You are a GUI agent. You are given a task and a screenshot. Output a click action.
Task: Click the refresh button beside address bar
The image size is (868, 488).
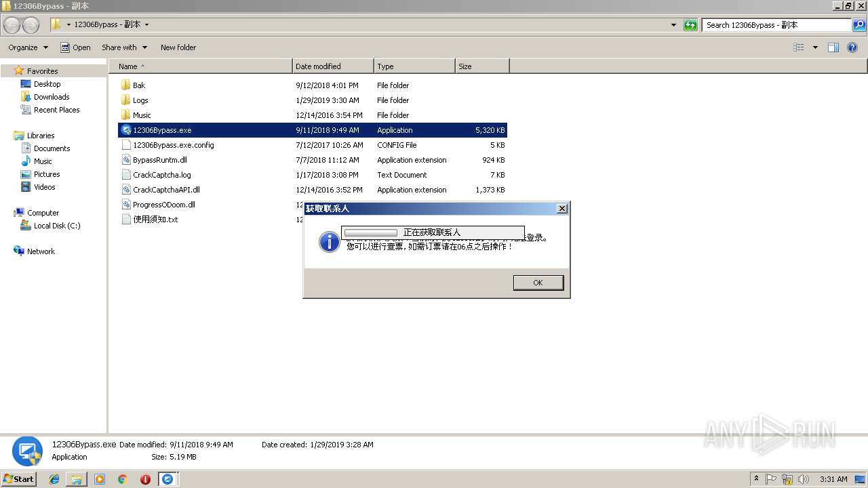[690, 25]
